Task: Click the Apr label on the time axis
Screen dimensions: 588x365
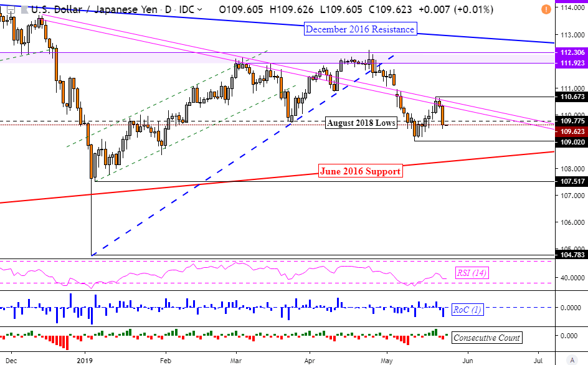Action: (310, 361)
